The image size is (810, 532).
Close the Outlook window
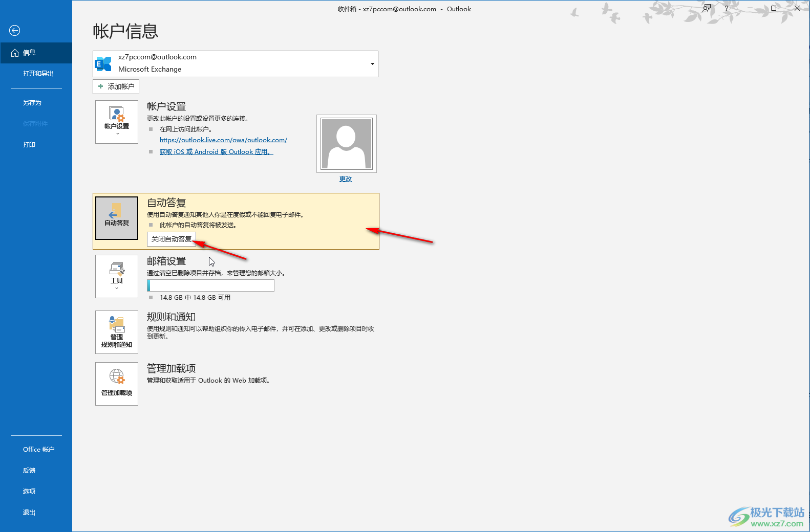[797, 8]
